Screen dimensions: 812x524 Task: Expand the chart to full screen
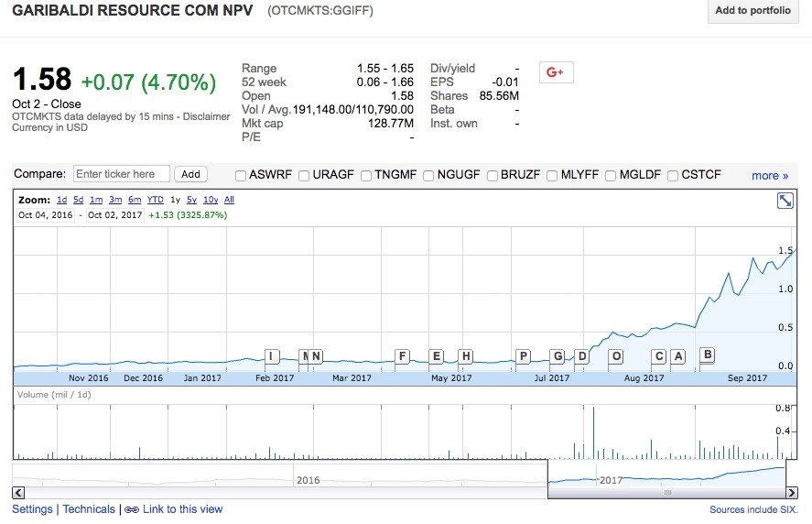785,201
